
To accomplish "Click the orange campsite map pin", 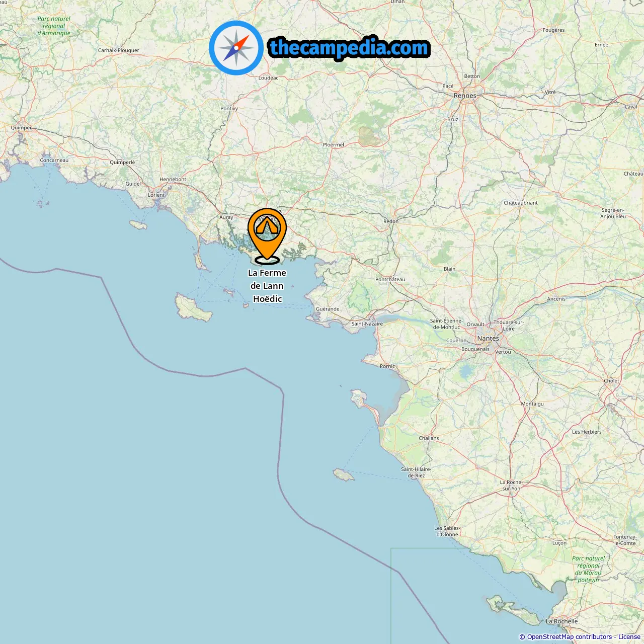I will click(x=267, y=236).
